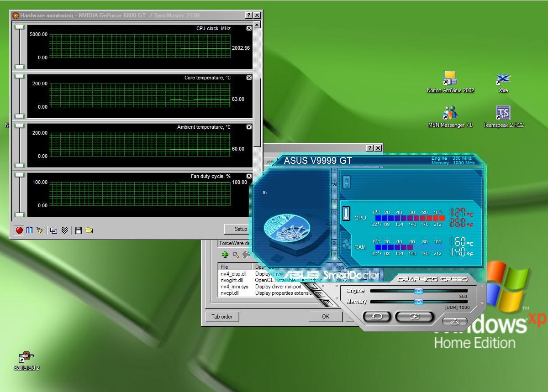Close the Core temperature graph

click(249, 78)
